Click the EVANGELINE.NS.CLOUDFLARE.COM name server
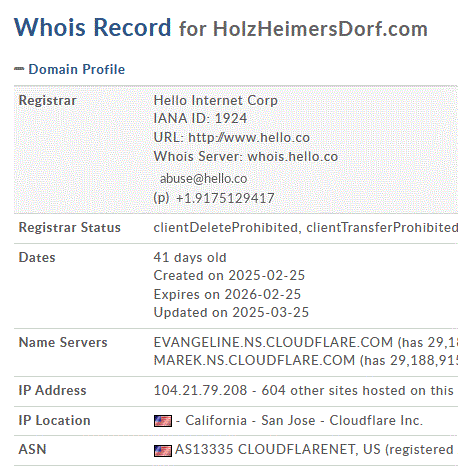This screenshot has height=473, width=459. coord(273,343)
